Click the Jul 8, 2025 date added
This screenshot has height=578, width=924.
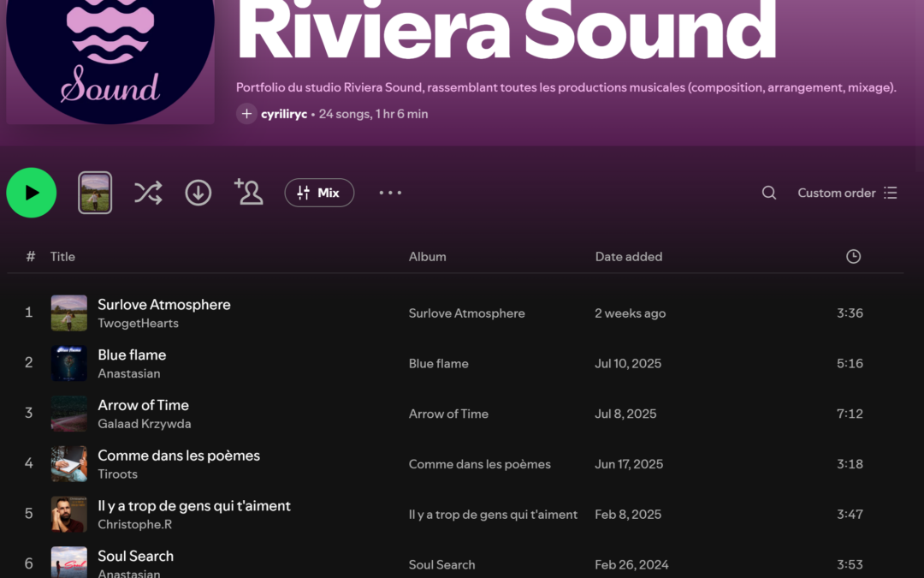[625, 414]
